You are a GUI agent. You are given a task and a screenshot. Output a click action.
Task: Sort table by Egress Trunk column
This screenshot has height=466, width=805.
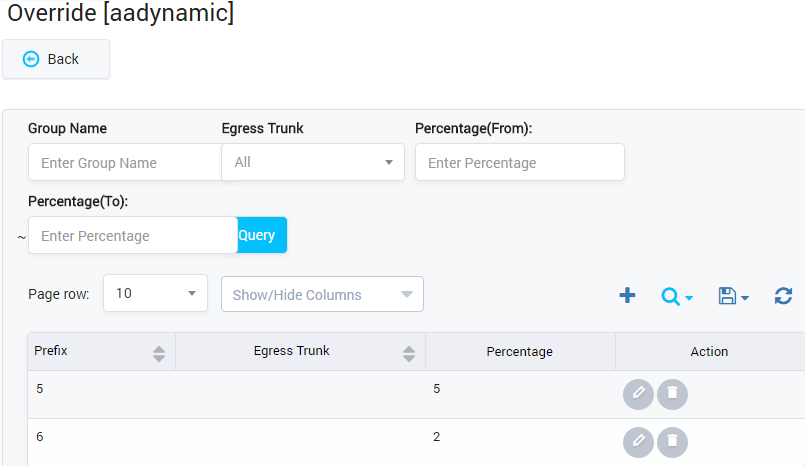pyautogui.click(x=408, y=353)
